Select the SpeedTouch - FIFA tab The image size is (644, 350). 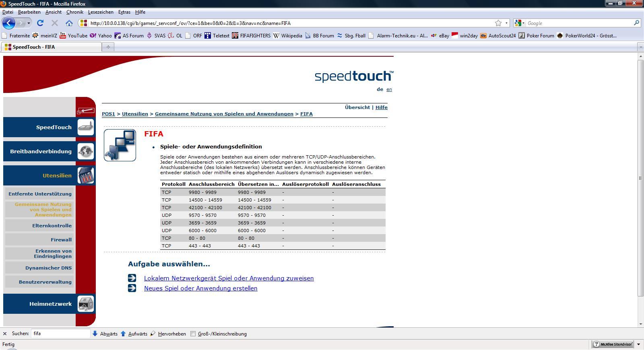click(52, 47)
